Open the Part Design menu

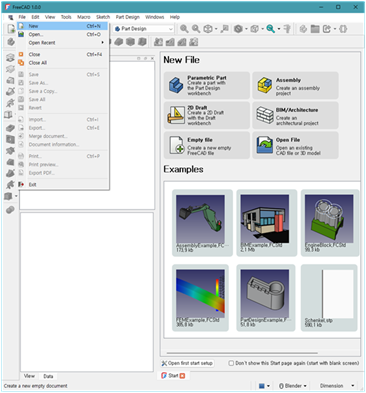pos(128,17)
